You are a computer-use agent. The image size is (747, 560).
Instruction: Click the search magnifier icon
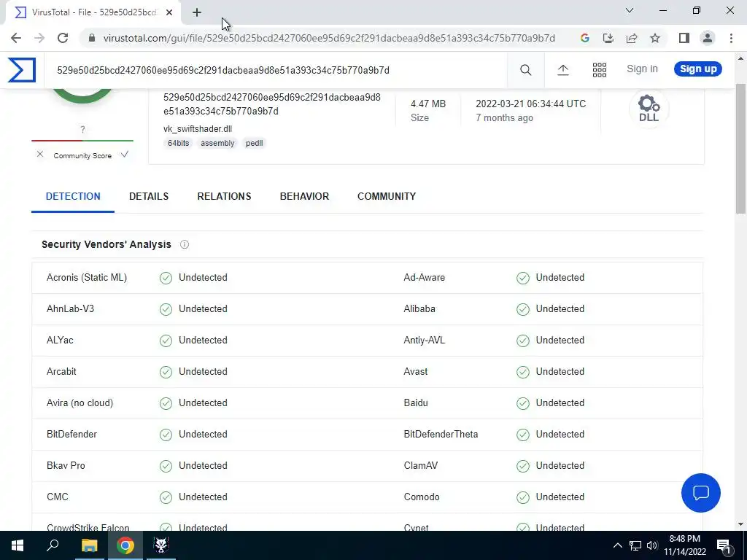pos(525,70)
